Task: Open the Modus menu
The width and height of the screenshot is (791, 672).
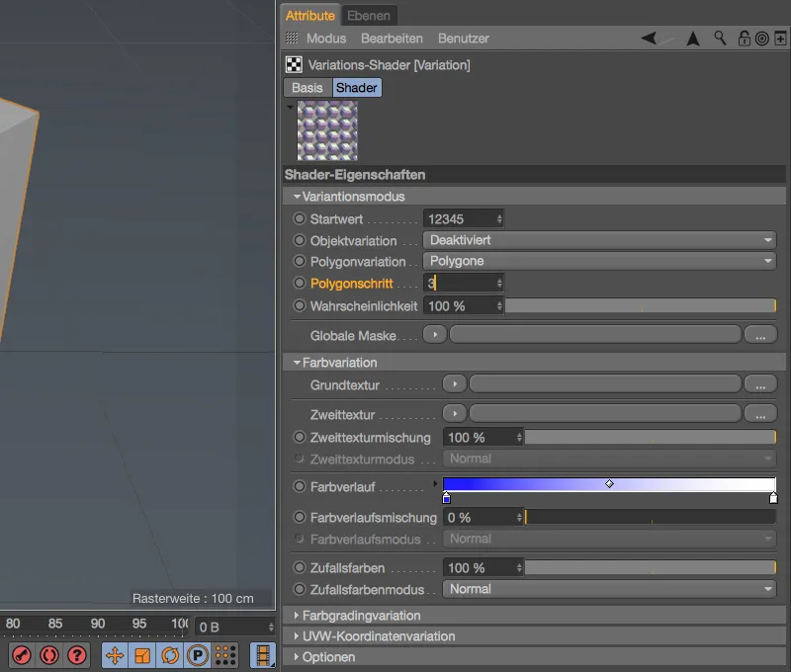Action: click(x=326, y=39)
